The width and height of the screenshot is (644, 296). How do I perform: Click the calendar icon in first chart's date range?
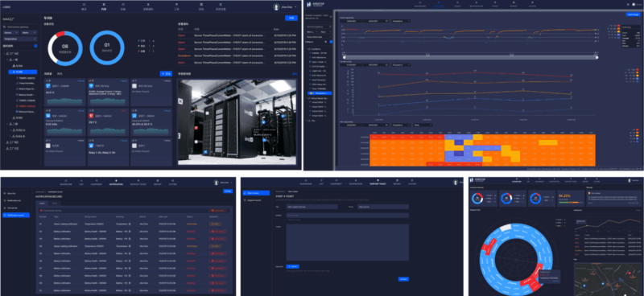click(x=386, y=21)
